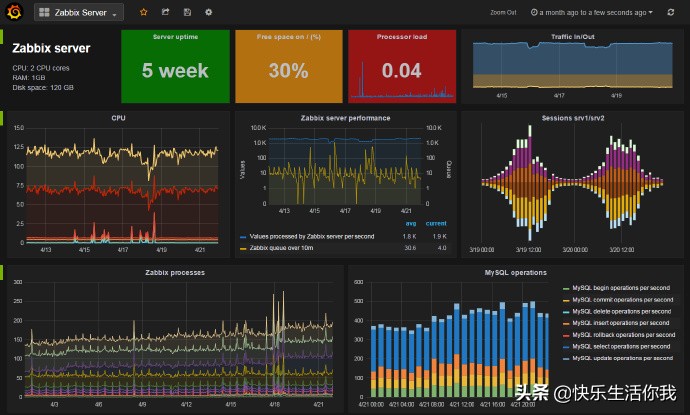Star this dashboard as favorite
The width and height of the screenshot is (690, 415).
143,12
